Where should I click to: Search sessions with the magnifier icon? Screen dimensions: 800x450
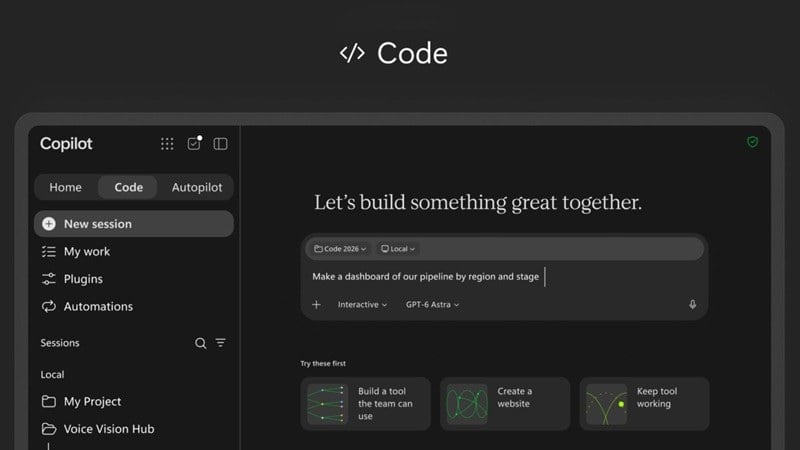coord(201,343)
